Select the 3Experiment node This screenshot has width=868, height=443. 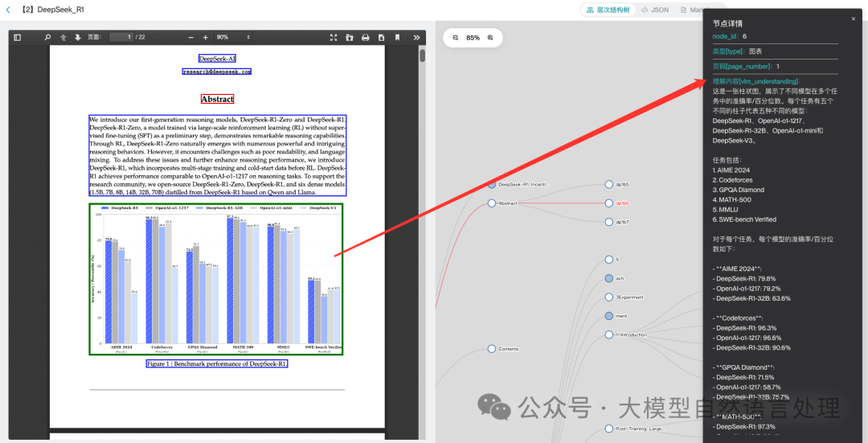pyautogui.click(x=609, y=297)
